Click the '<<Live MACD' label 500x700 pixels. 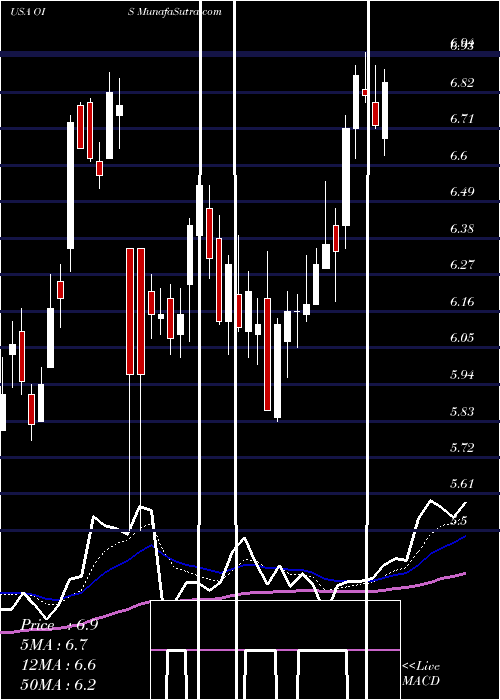click(421, 673)
